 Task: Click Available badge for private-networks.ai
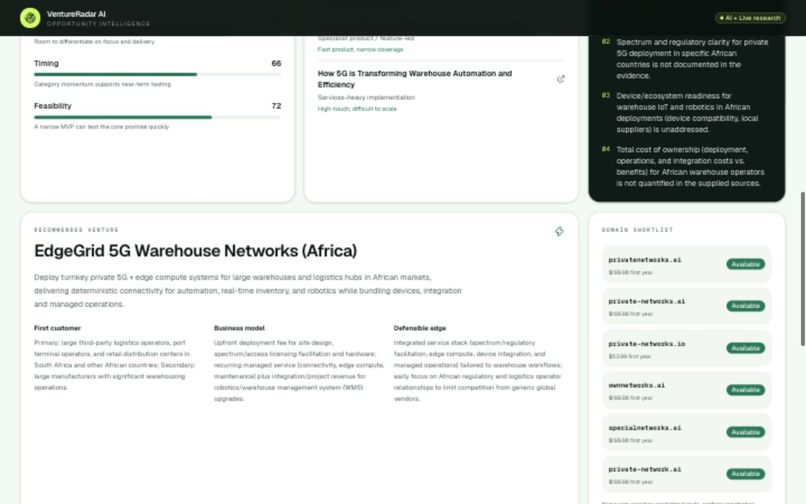pos(745,306)
